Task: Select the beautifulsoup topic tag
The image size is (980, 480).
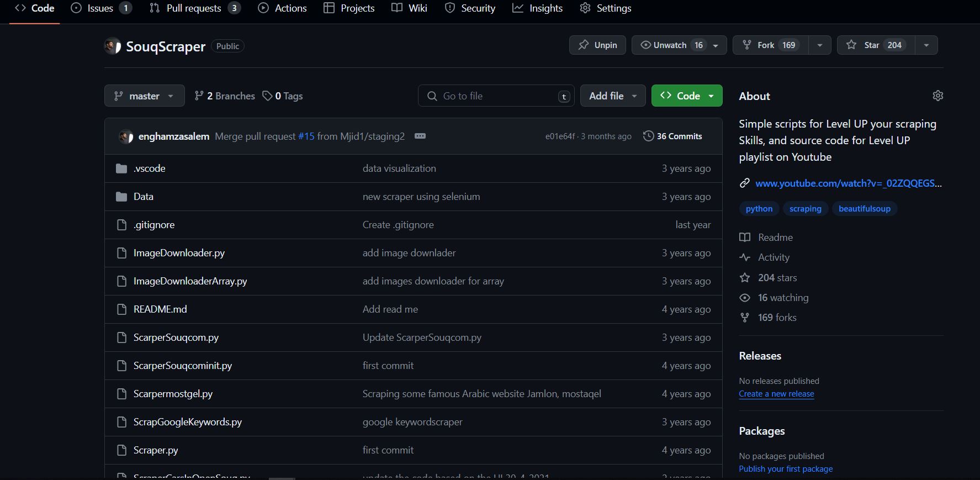Action: 865,209
